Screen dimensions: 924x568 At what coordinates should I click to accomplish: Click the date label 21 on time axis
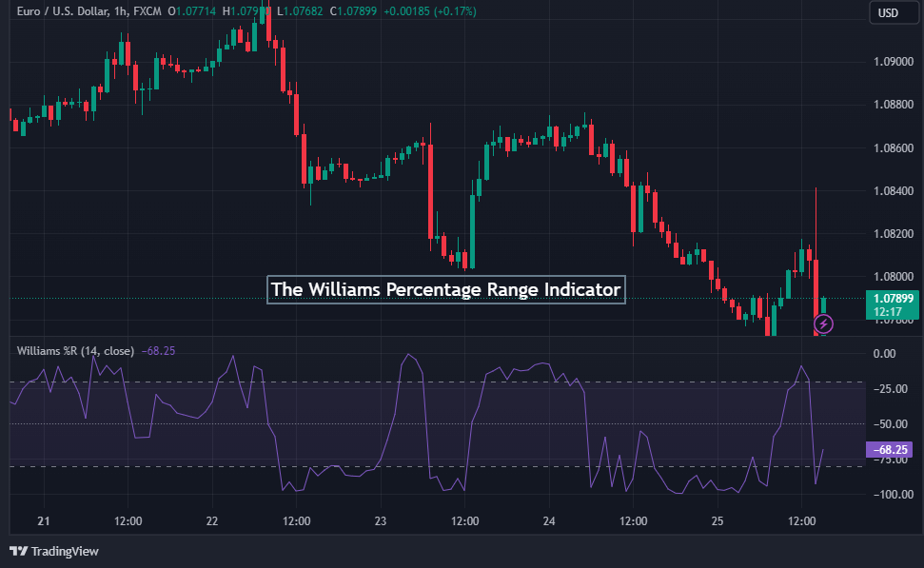[x=44, y=520]
